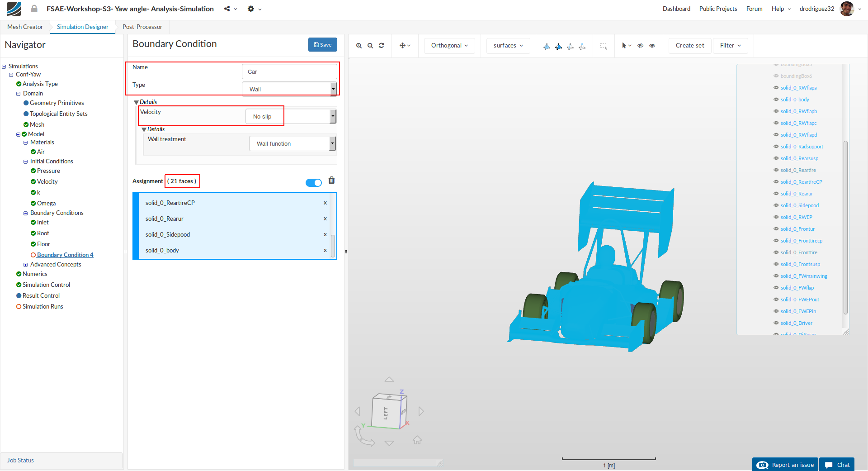Open the project settings gear menu
The width and height of the screenshot is (868, 471).
click(x=255, y=9)
